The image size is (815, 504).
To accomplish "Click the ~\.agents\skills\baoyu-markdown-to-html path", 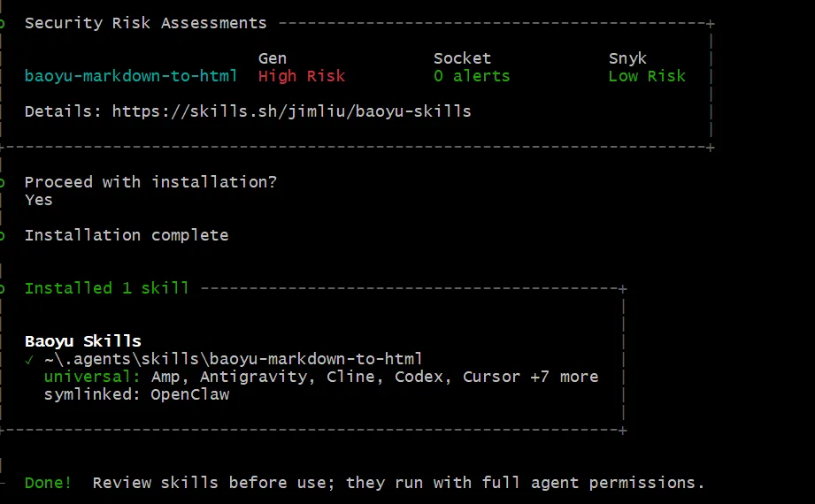I will [234, 359].
